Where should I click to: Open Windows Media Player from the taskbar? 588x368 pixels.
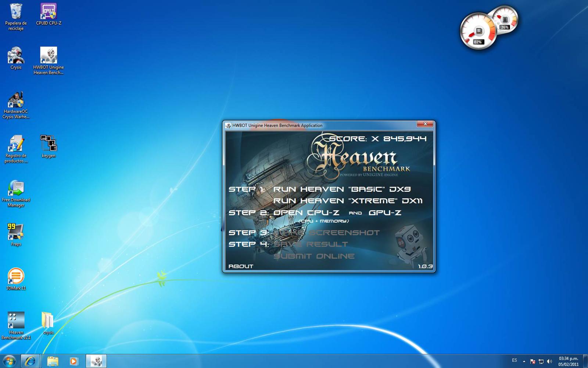(x=73, y=361)
